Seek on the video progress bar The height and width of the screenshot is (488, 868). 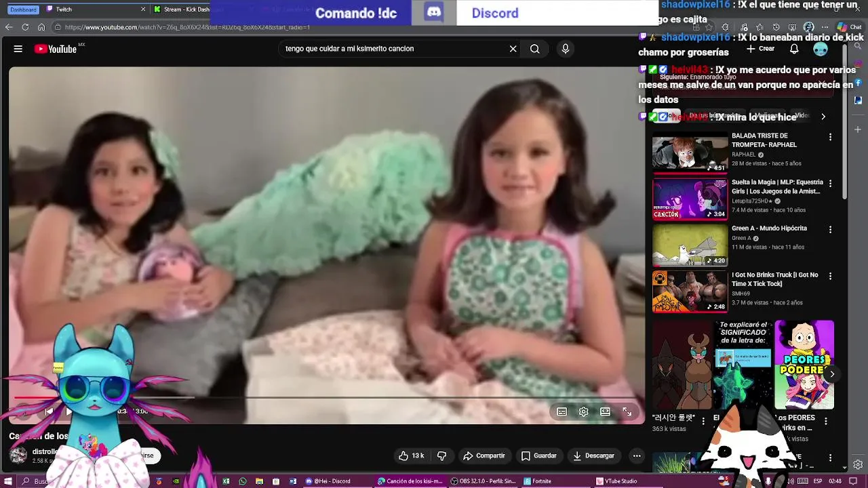[327, 398]
